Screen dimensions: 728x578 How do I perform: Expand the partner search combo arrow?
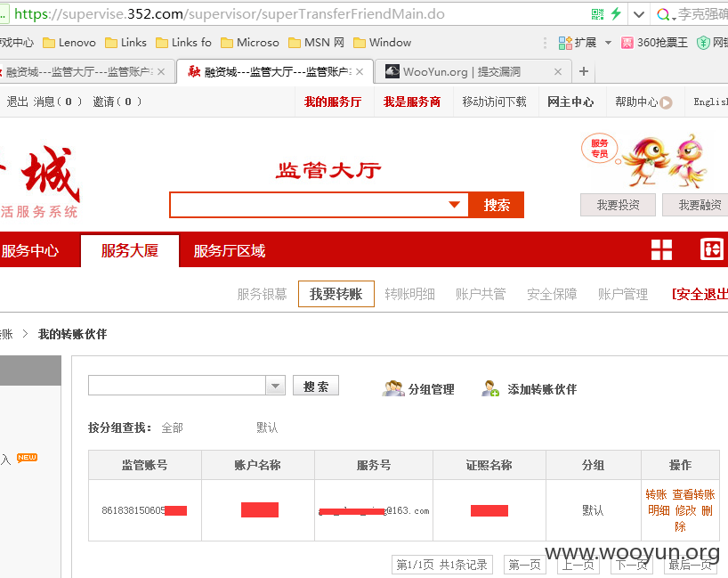click(275, 386)
